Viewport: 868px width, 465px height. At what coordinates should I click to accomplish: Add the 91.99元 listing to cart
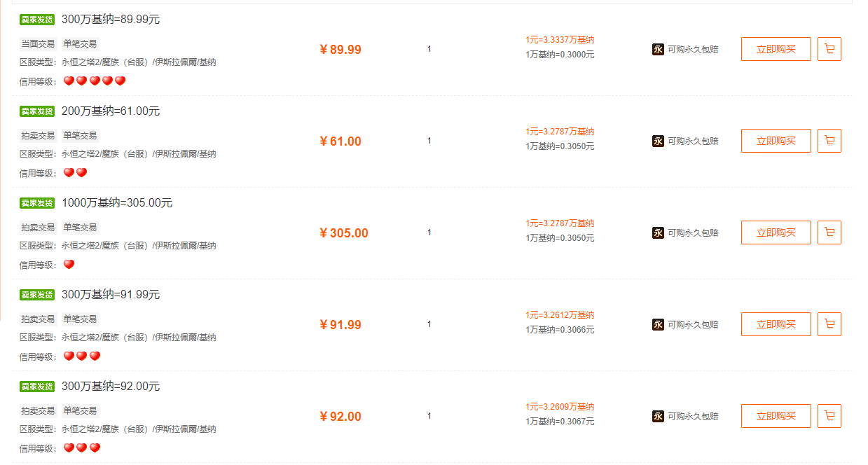click(829, 324)
